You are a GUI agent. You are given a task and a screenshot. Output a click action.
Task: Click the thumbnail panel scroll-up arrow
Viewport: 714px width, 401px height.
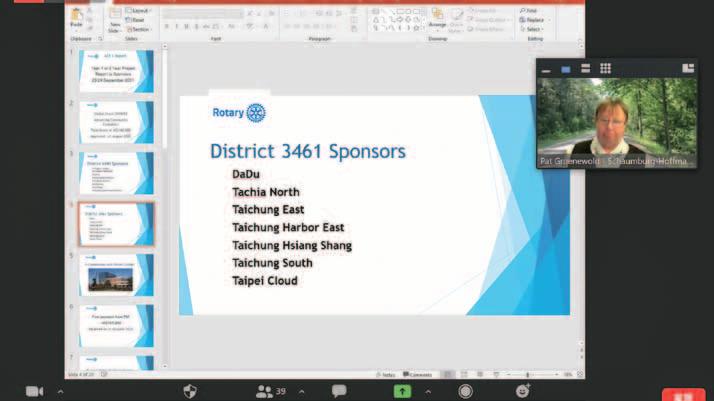coord(164,46)
